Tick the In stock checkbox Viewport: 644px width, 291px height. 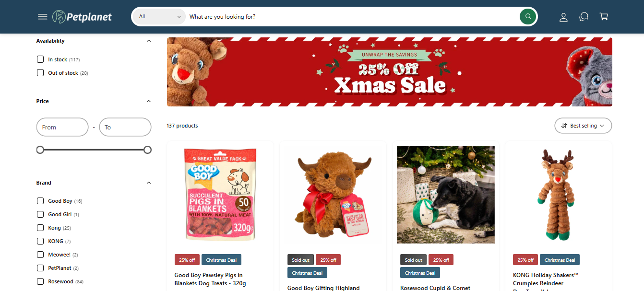click(40, 59)
